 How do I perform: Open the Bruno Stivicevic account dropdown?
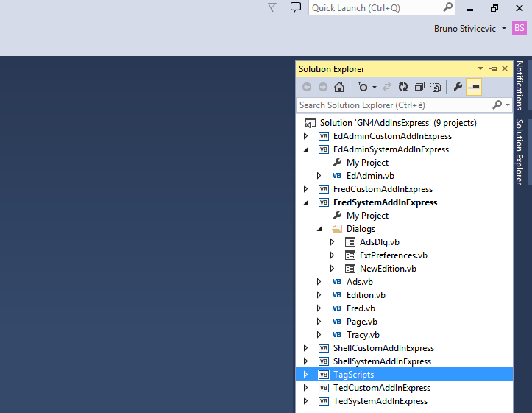pyautogui.click(x=504, y=29)
